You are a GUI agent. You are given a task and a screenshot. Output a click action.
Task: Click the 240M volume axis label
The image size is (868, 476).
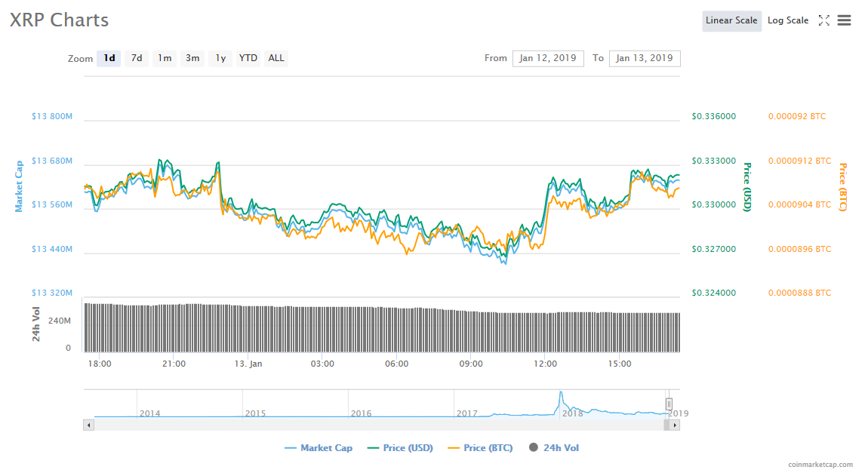[x=60, y=321]
